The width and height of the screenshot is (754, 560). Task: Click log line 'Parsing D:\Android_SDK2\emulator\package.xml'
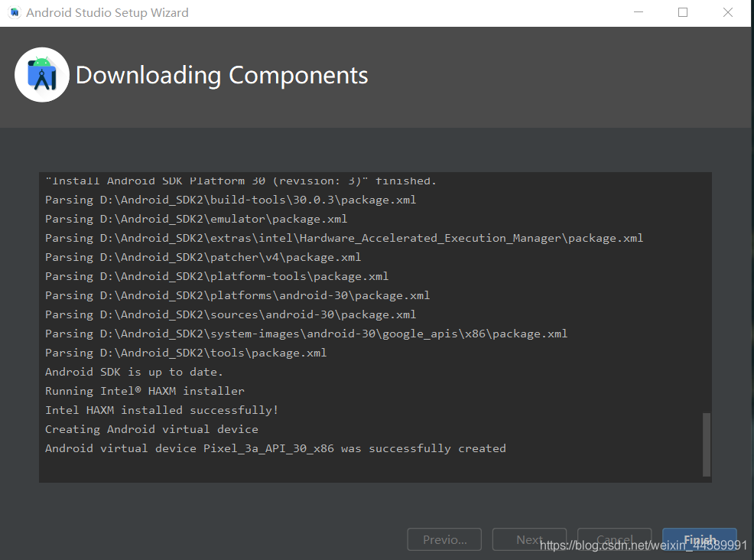coord(197,219)
